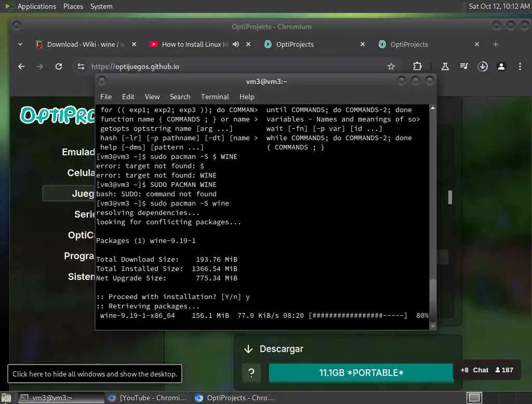Open Applications menu in top panel
The image size is (532, 404).
37,6
